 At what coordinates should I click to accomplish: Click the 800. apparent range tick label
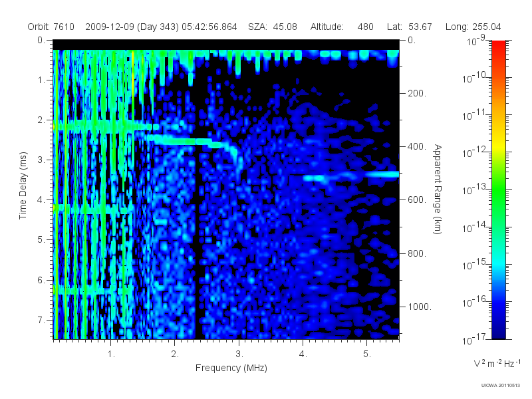(x=417, y=253)
